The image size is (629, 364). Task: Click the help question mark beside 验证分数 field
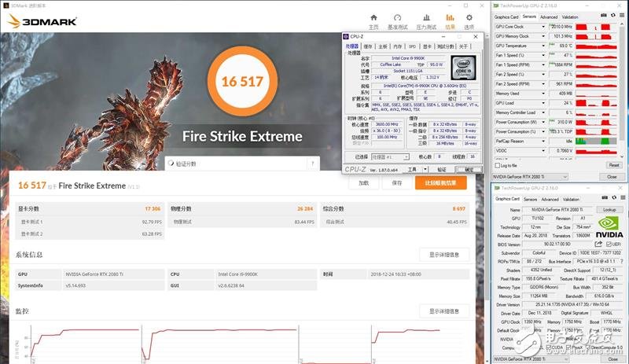[312, 164]
